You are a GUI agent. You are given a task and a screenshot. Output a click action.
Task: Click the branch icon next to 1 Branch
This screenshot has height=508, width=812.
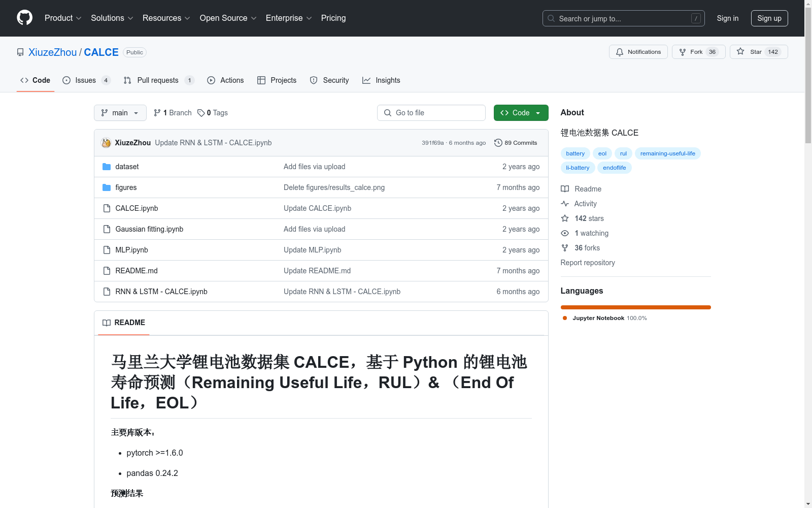click(157, 113)
